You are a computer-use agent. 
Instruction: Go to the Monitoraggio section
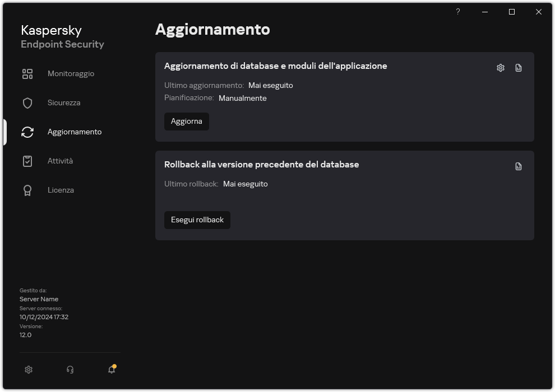coord(71,73)
